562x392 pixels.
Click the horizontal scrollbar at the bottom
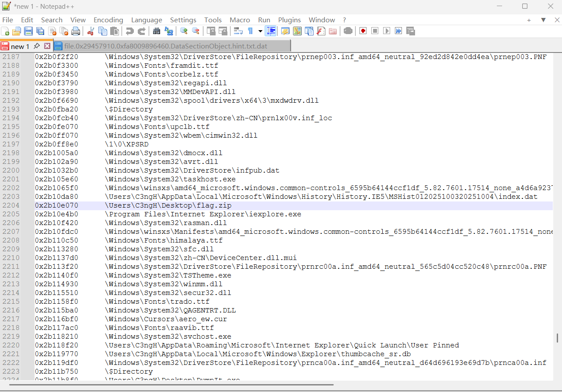(x=171, y=385)
